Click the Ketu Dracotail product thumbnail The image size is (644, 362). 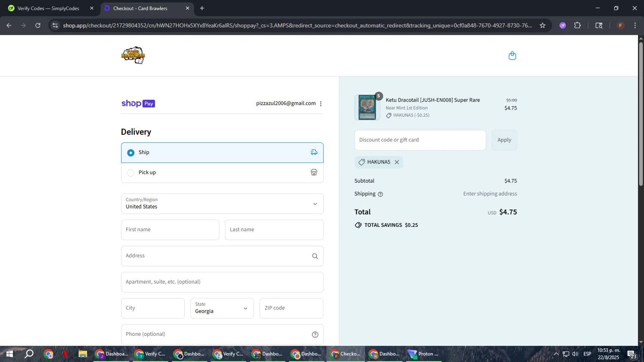(x=367, y=107)
